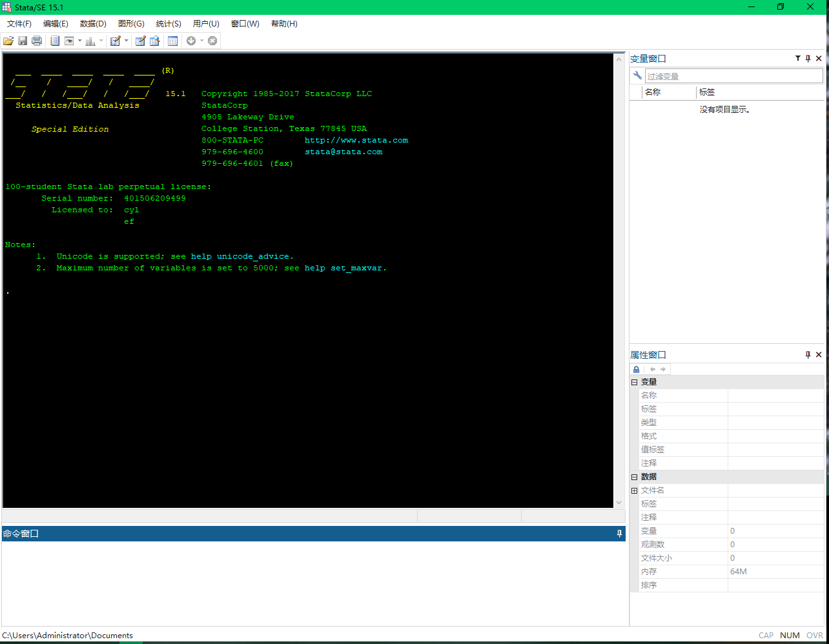829x644 pixels.
Task: Open the stata@stata.com email link
Action: click(x=343, y=152)
